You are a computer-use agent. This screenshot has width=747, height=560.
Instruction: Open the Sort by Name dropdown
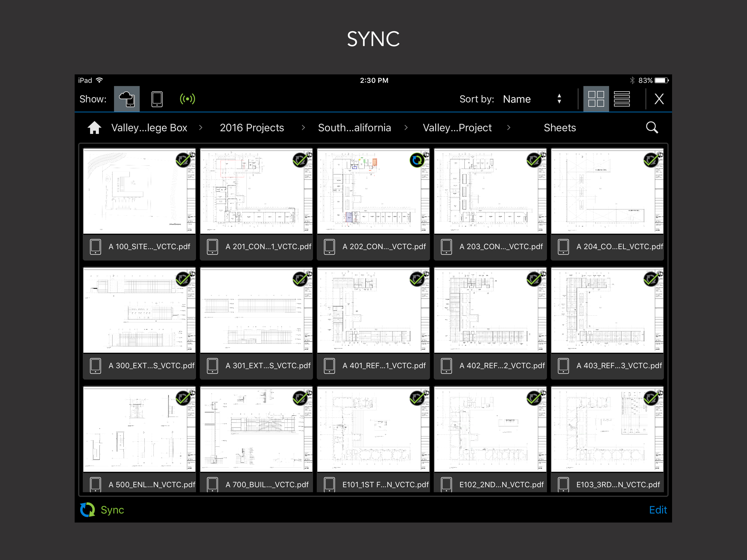point(531,99)
